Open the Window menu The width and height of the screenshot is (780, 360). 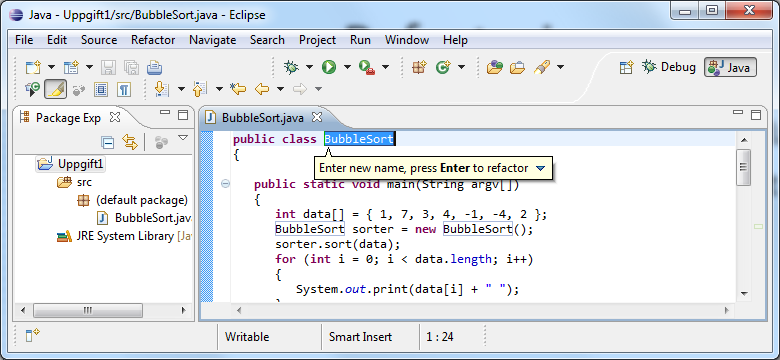tap(407, 40)
